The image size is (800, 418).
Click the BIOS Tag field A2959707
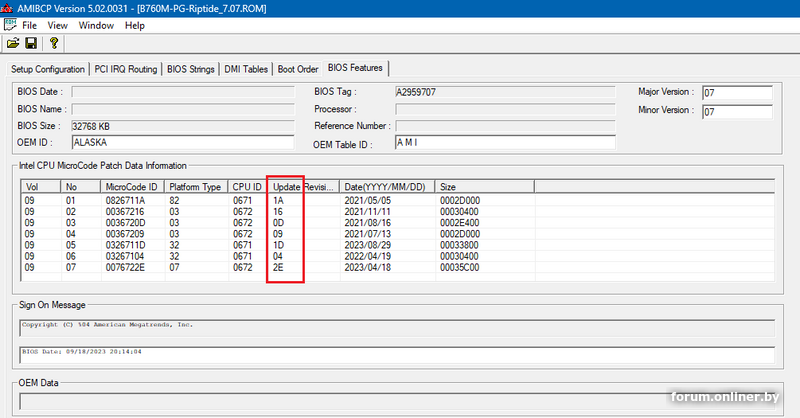[505, 92]
